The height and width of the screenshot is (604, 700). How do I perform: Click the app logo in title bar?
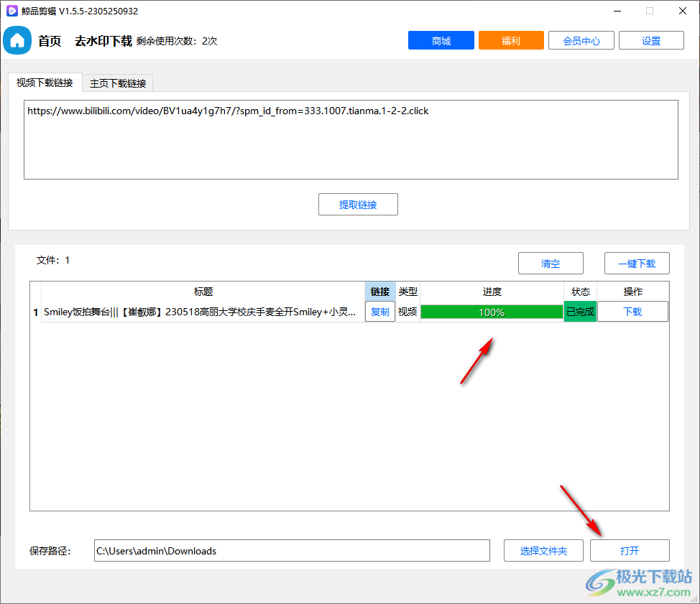click(x=12, y=11)
